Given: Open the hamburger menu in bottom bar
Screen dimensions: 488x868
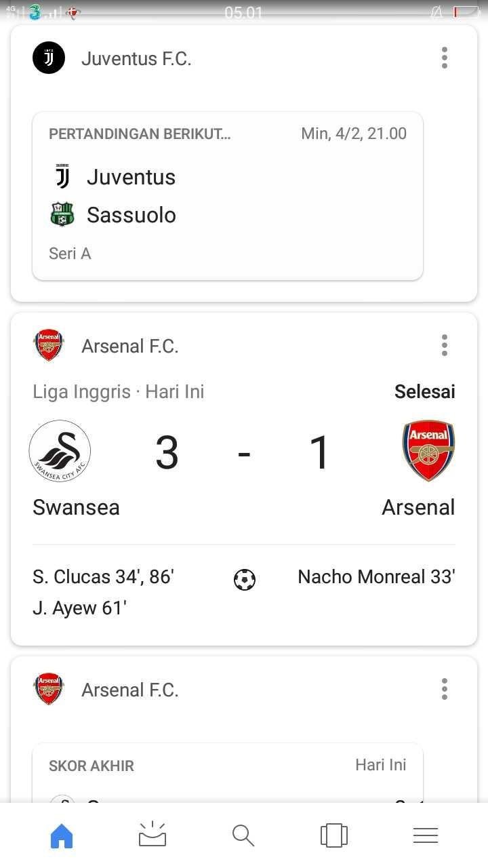Looking at the screenshot, I should 426,835.
